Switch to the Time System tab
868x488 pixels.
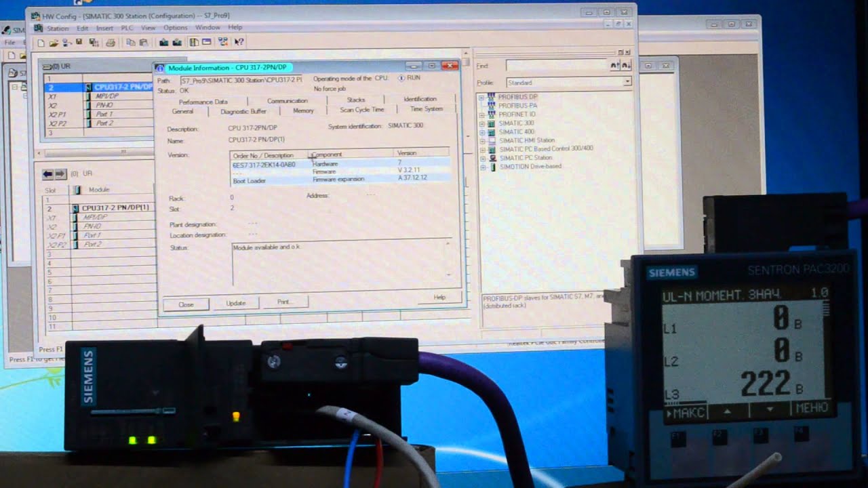point(426,109)
